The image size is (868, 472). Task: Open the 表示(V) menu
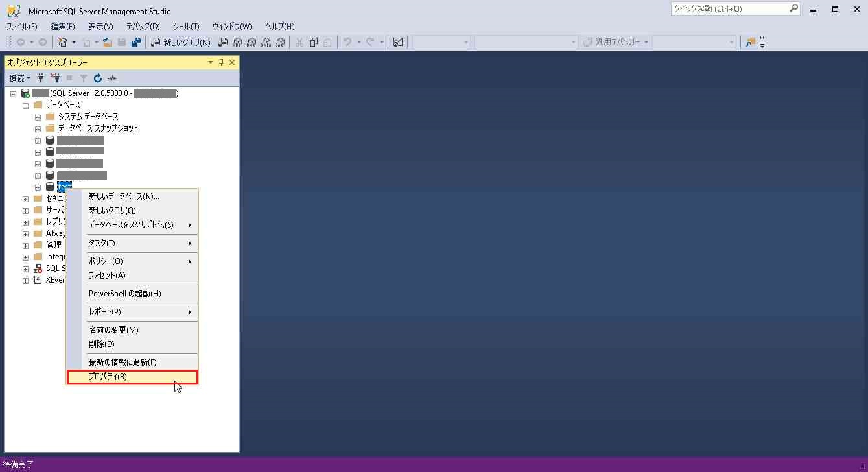[x=100, y=26]
